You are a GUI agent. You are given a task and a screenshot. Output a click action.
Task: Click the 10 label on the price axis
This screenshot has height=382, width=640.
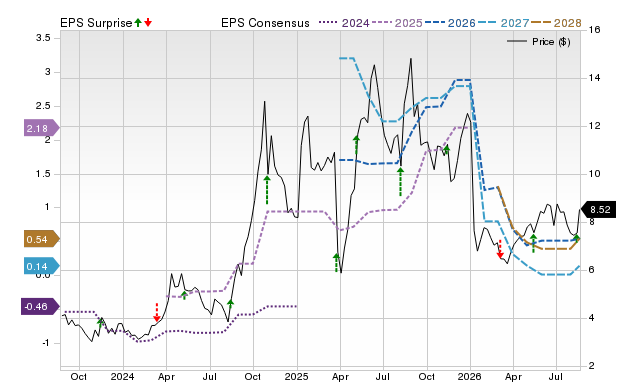[x=595, y=174]
